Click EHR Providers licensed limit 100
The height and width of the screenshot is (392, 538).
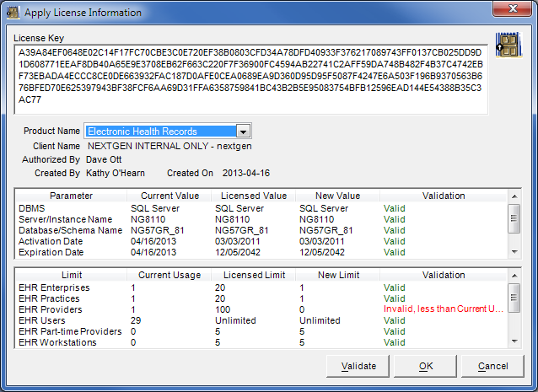(x=223, y=309)
